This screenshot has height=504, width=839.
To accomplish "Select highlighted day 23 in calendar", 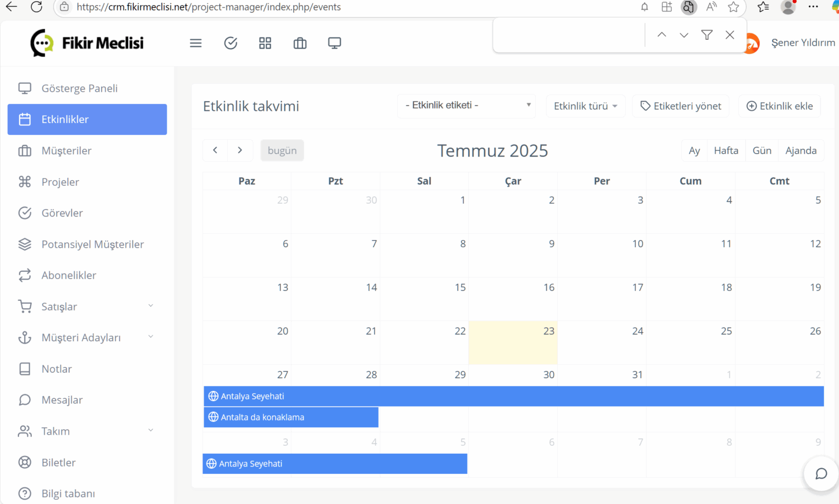I will [513, 342].
